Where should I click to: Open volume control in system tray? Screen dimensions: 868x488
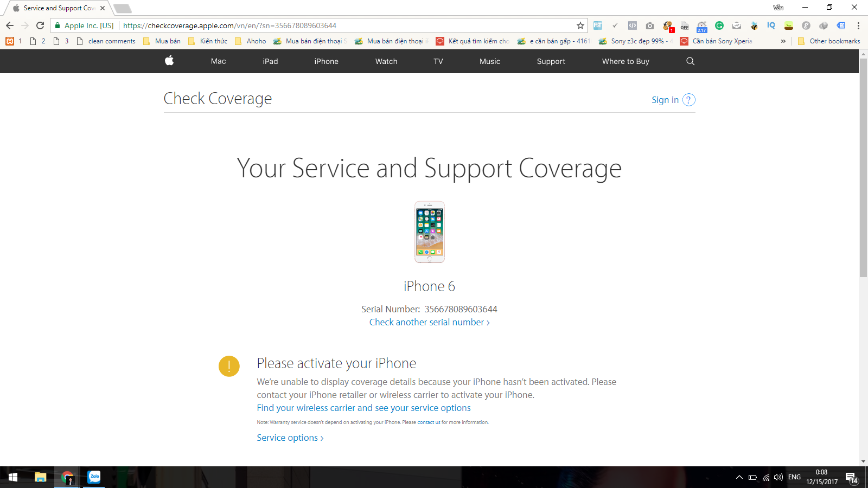pyautogui.click(x=778, y=477)
